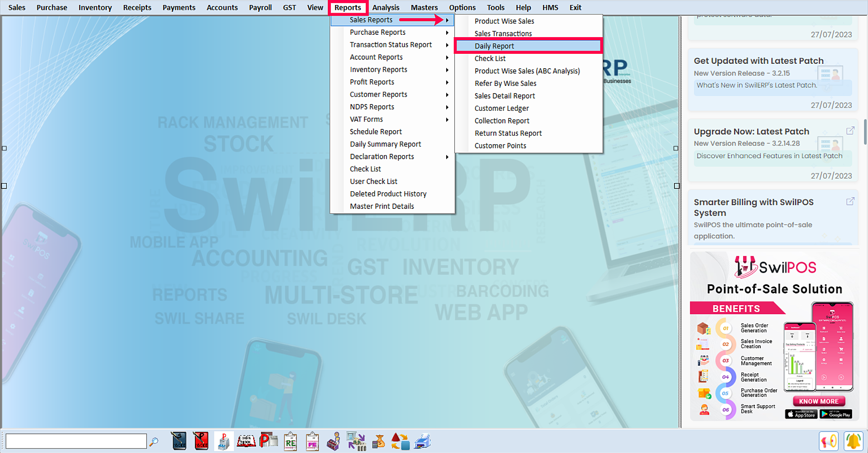This screenshot has width=868, height=453.
Task: Expand the Profit Reports submenu
Action: 392,82
